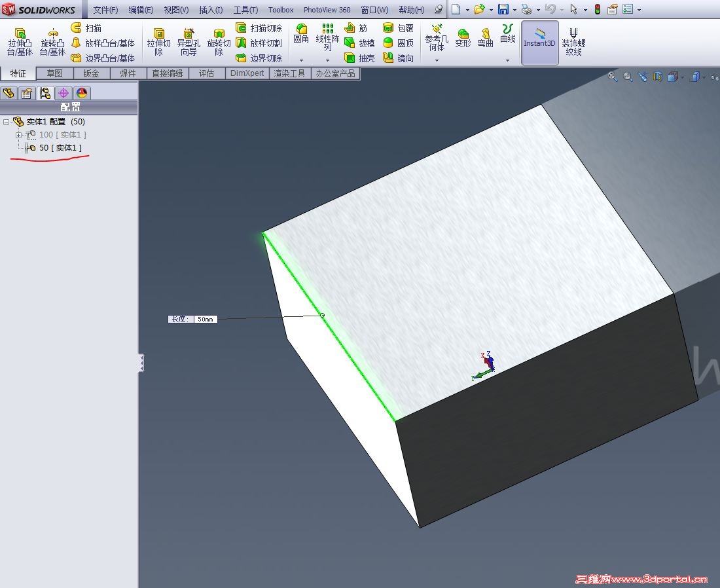720x588 pixels.
Task: Select the Rib tool (筋)
Action: pyautogui.click(x=356, y=28)
